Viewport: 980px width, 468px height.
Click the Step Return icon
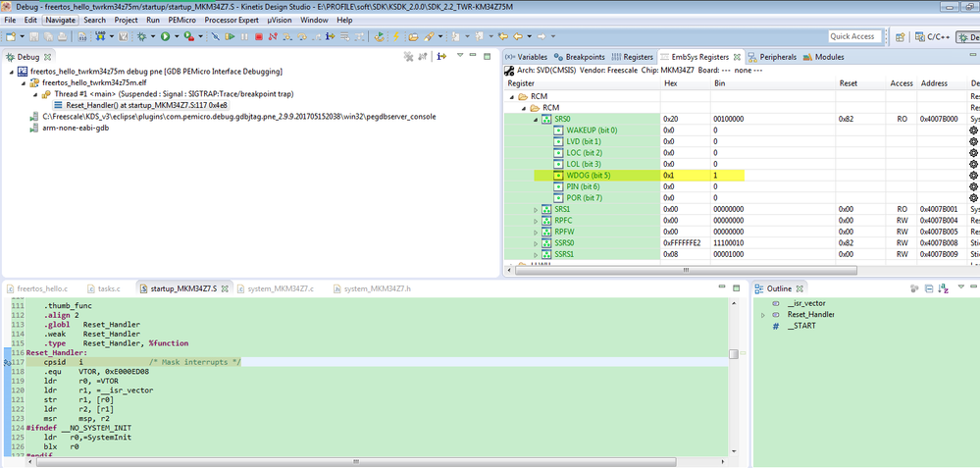[x=316, y=36]
